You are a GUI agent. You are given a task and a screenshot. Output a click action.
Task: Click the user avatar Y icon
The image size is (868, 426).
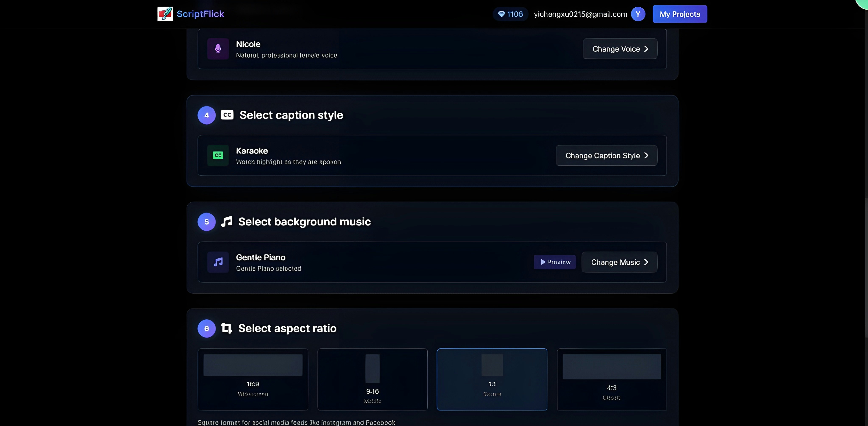[x=638, y=14]
